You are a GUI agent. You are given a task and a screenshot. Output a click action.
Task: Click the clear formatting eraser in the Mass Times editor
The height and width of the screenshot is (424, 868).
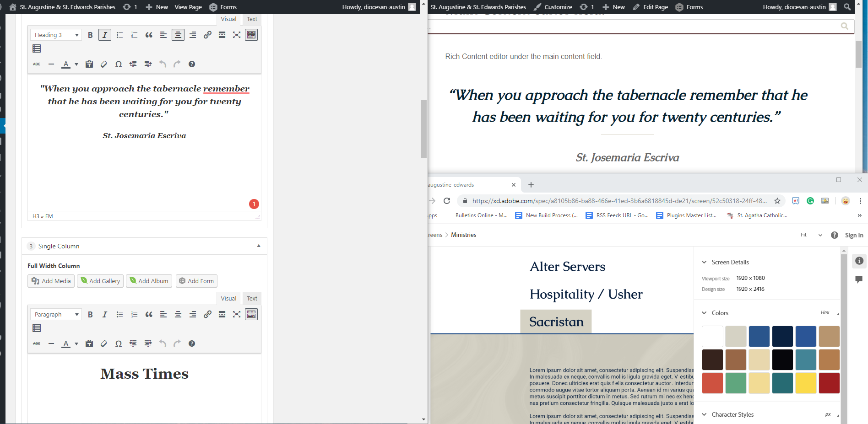pyautogui.click(x=104, y=344)
